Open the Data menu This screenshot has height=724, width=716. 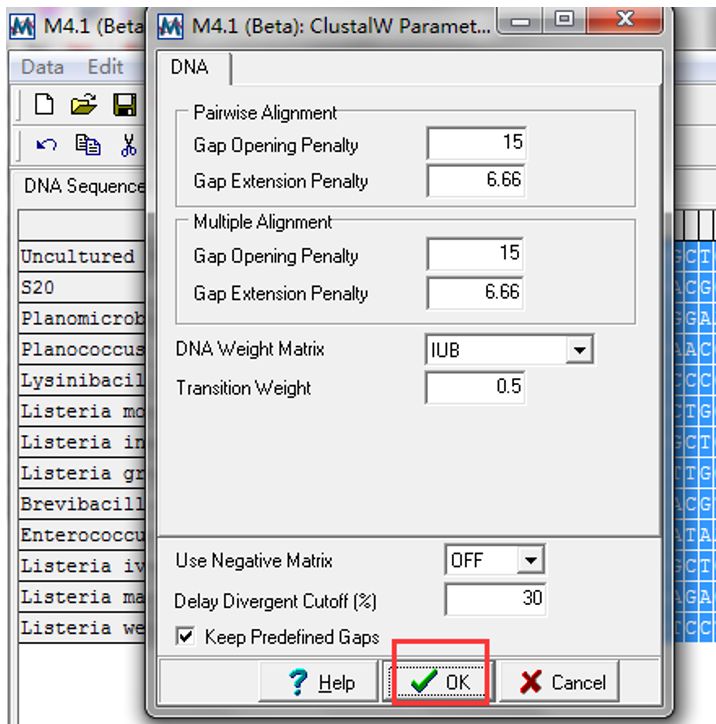42,67
